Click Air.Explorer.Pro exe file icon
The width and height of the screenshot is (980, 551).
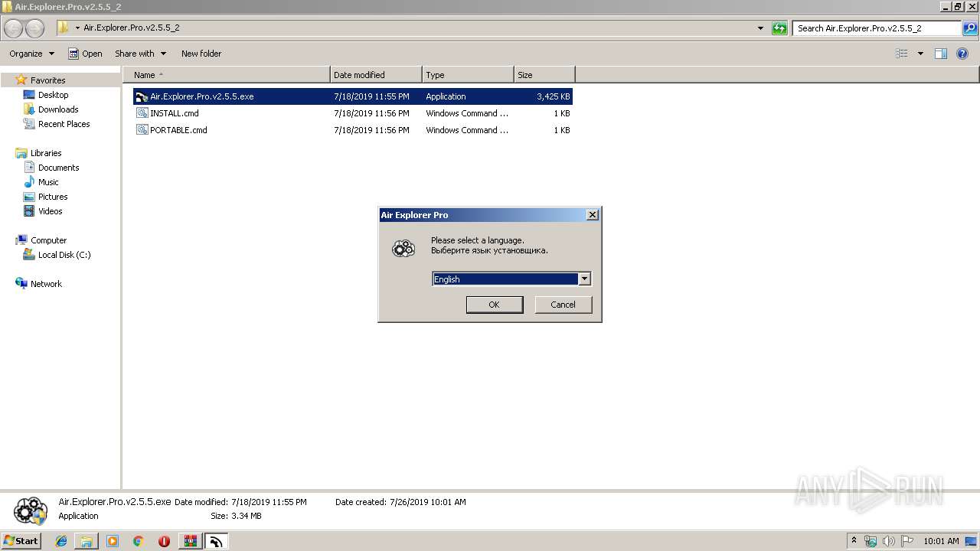(x=142, y=96)
